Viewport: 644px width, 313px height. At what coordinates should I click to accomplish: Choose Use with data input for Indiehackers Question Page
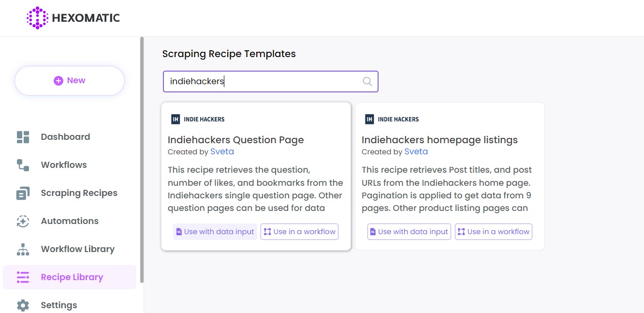pos(215,231)
